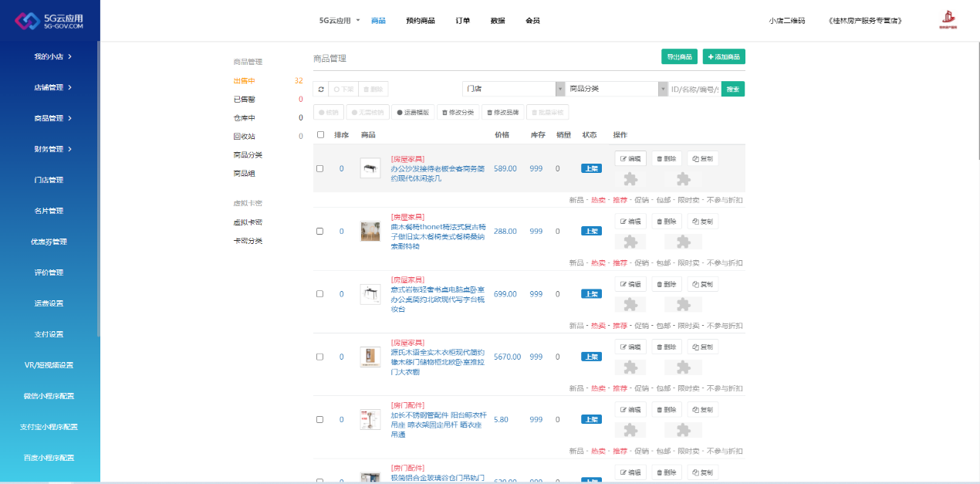Viewport: 980px width, 484px height.
Task: Check the box for the 5670.00 product row
Action: 320,357
